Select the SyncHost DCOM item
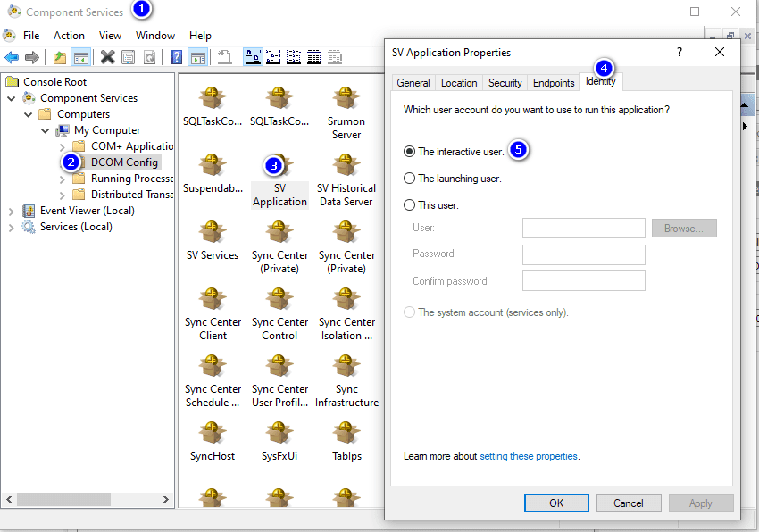 click(x=213, y=442)
